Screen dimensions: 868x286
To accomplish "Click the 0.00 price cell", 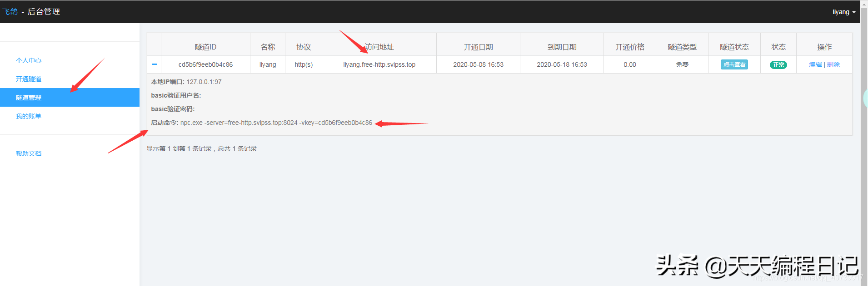I will (x=630, y=64).
